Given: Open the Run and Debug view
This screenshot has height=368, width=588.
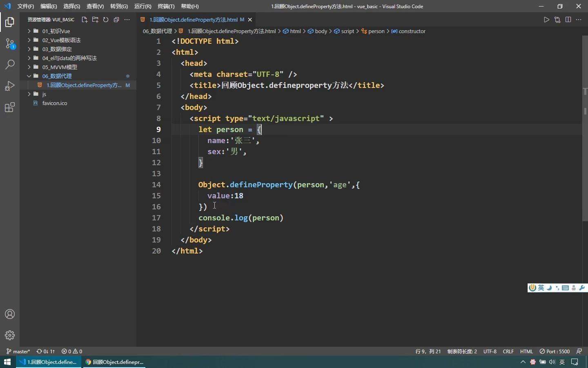Looking at the screenshot, I should [x=10, y=86].
